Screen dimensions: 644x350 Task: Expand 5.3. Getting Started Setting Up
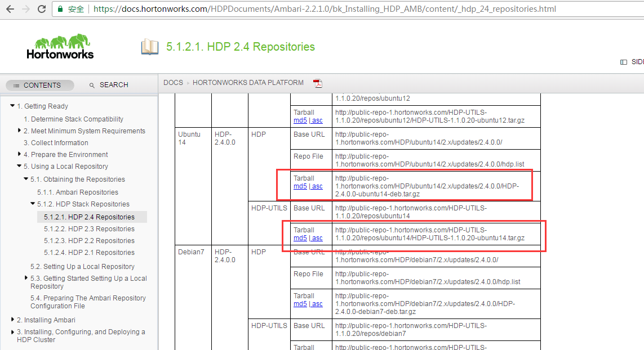click(x=26, y=278)
